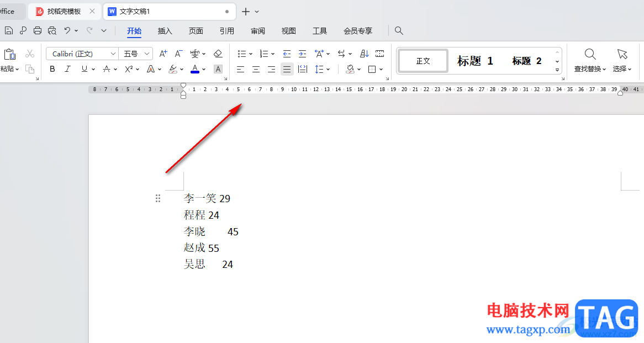This screenshot has height=343, width=644.
Task: Expand the underline style dropdown arrow
Action: tap(93, 70)
